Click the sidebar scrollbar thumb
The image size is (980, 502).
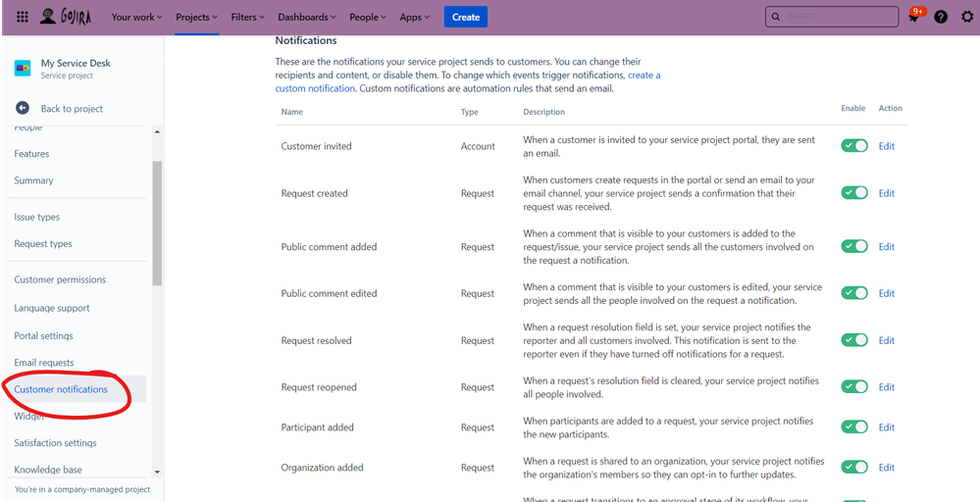(157, 223)
